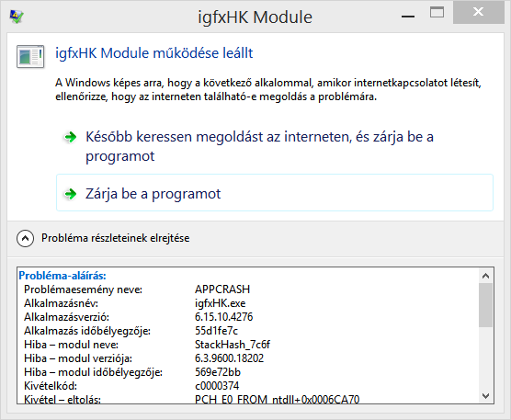Click the 'Hiba – modul neve:' label

(71, 345)
